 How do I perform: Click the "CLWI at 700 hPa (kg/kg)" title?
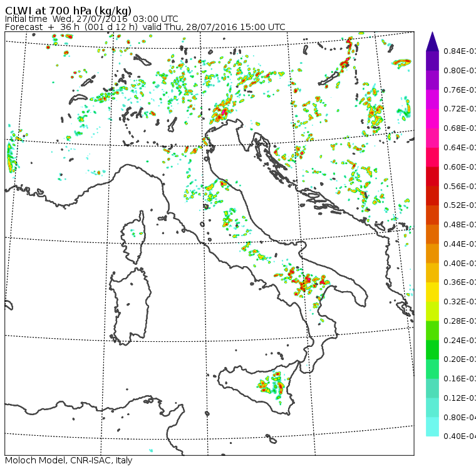coord(68,11)
